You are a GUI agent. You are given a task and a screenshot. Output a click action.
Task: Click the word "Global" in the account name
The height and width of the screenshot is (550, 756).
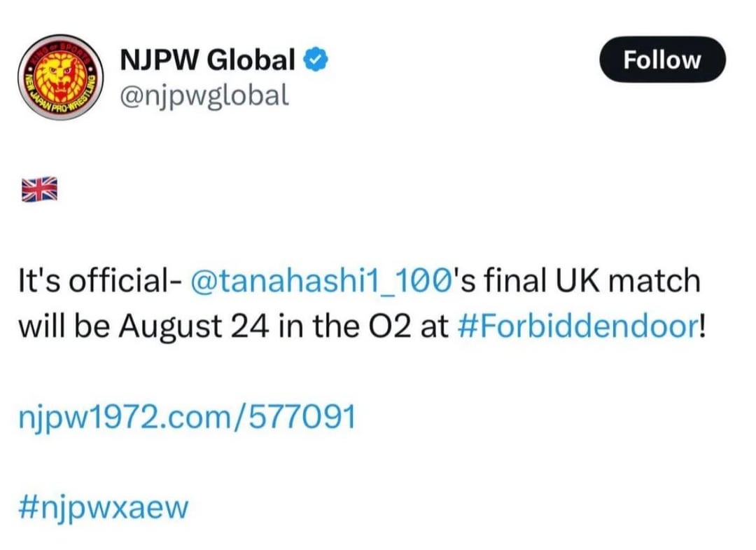click(x=251, y=60)
